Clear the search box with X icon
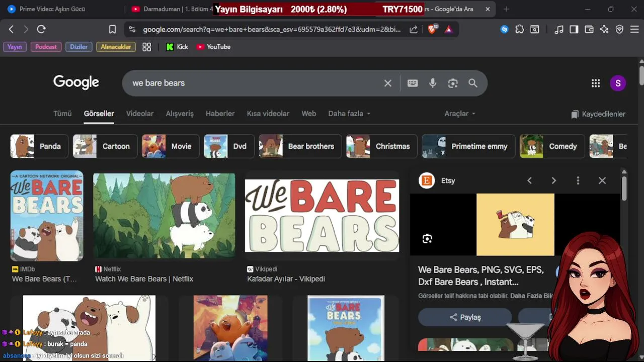 pyautogui.click(x=388, y=83)
